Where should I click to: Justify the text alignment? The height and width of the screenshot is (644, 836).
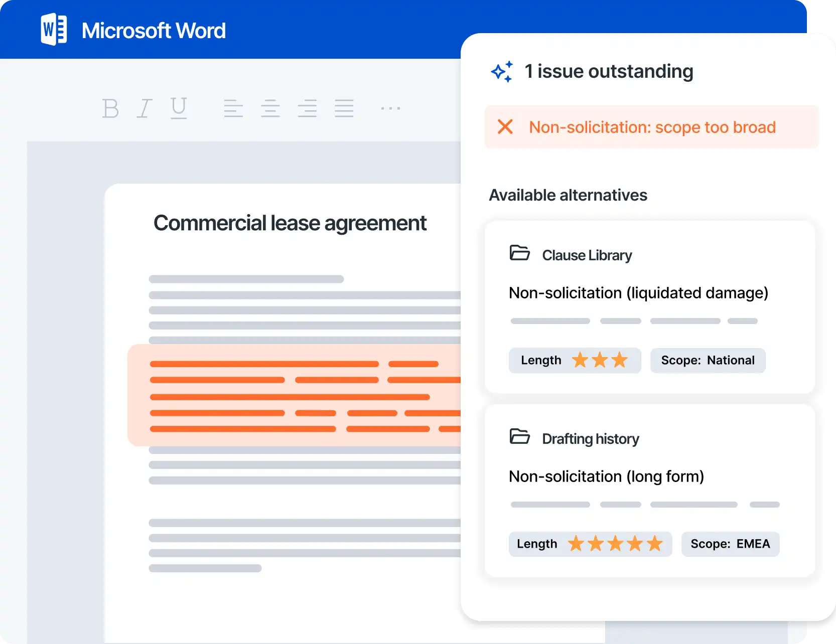coord(344,108)
